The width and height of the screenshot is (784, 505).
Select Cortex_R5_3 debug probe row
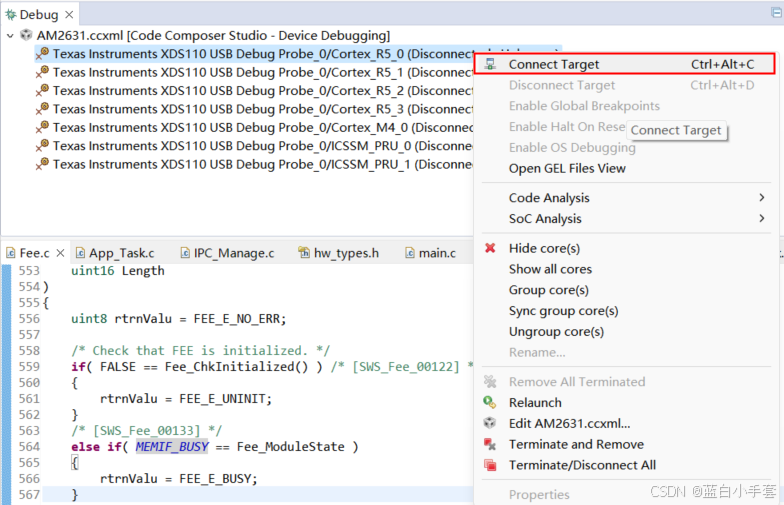tap(255, 109)
